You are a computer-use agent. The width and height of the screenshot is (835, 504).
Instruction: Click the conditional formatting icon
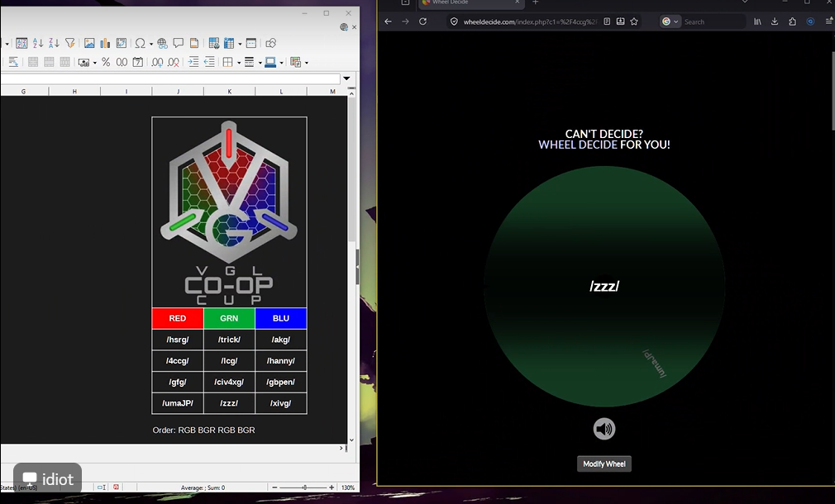click(x=295, y=62)
